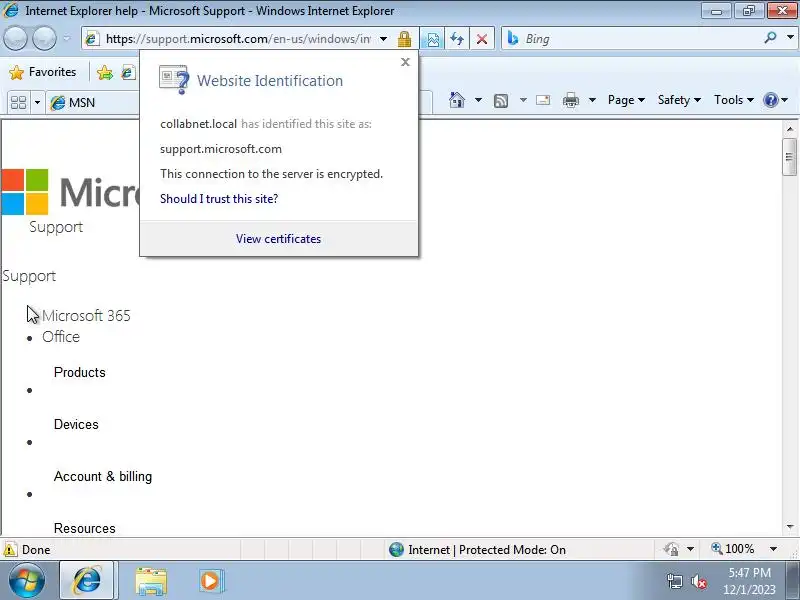
Task: Open the Devices navigation item
Action: (76, 424)
